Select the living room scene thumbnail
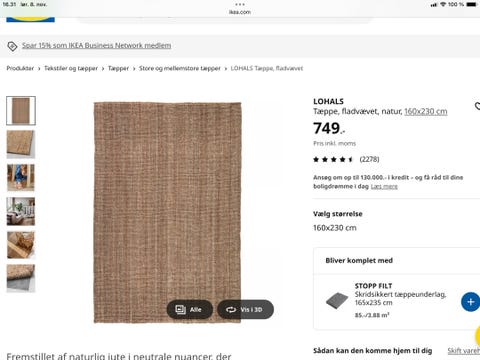The image size is (480, 360). point(21,211)
